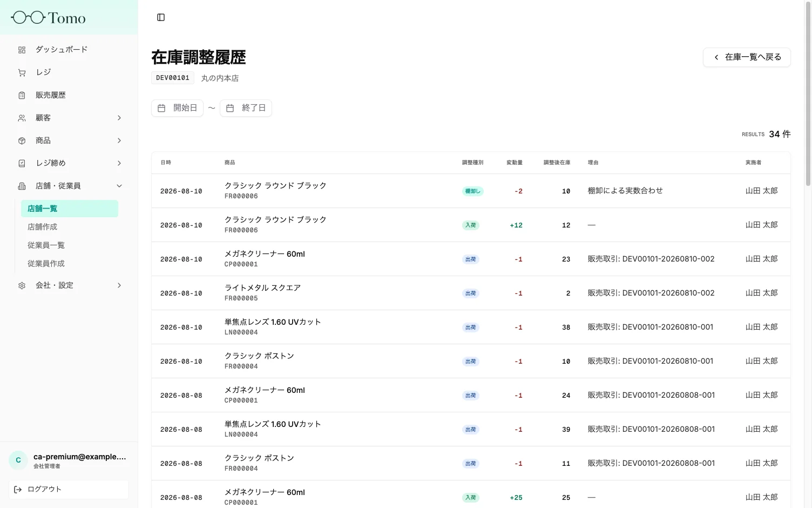Click the 34 件 results count

click(780, 134)
